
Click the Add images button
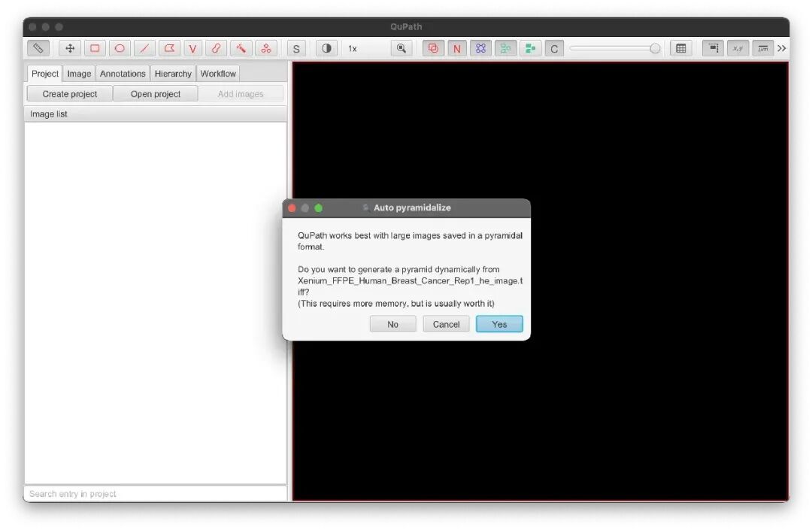click(x=241, y=94)
